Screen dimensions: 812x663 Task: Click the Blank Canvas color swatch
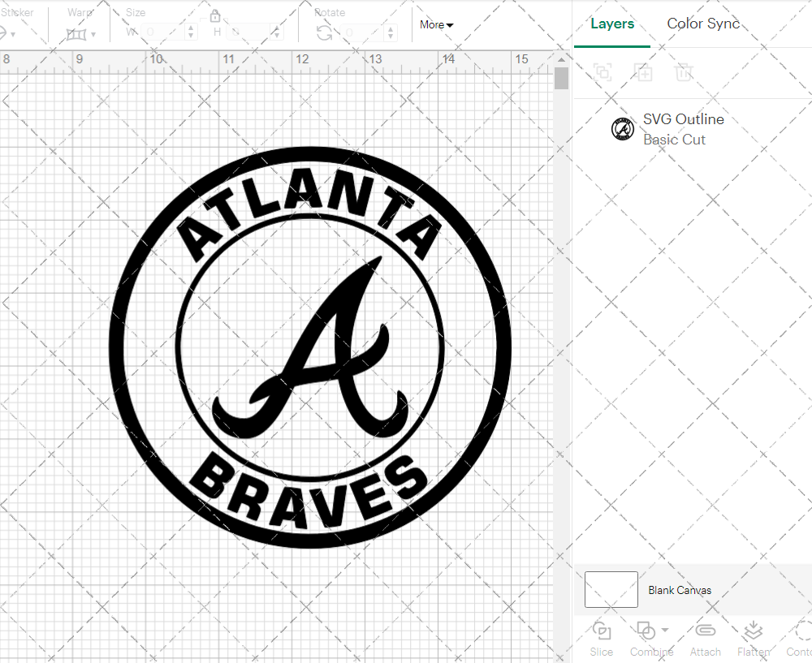[x=611, y=590]
